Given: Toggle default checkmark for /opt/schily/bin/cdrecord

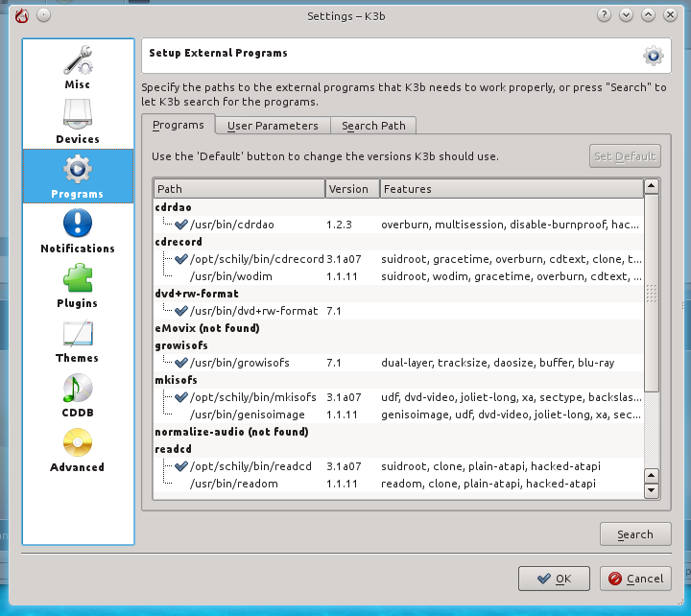Looking at the screenshot, I should [x=181, y=259].
